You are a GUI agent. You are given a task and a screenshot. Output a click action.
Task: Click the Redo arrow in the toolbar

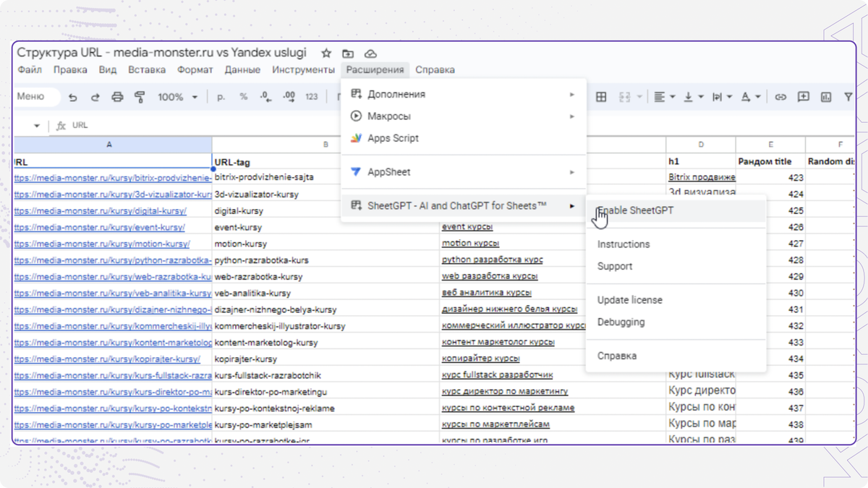click(95, 97)
